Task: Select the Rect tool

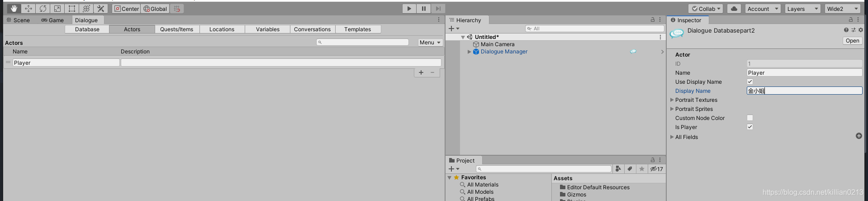Action: pos(72,9)
